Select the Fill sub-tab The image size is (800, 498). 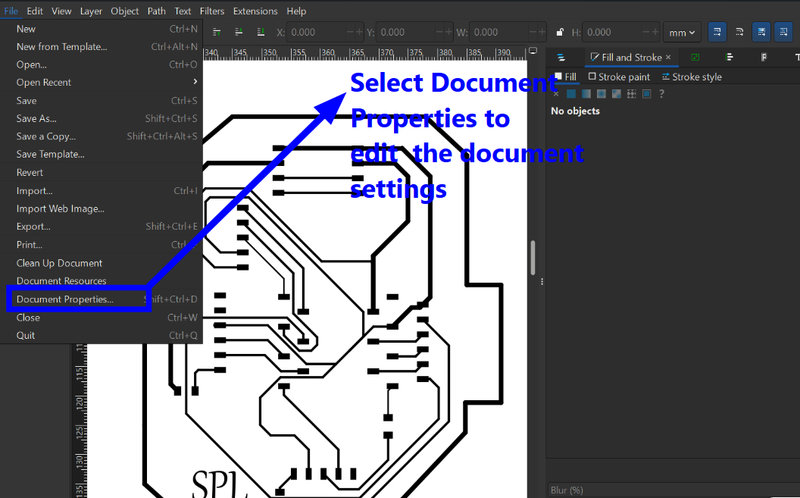[565, 77]
